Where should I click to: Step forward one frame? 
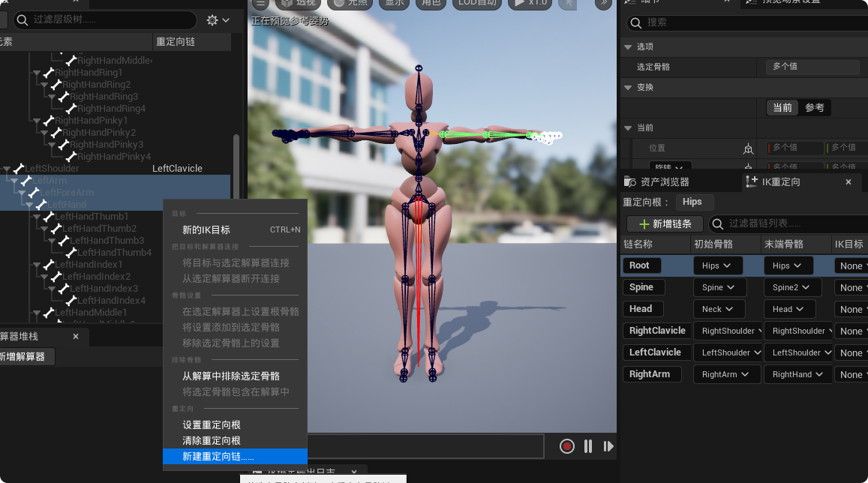coord(608,446)
